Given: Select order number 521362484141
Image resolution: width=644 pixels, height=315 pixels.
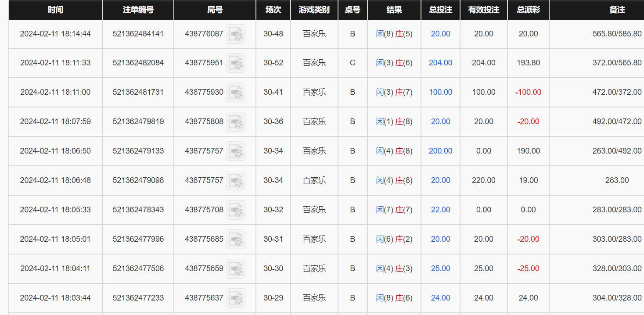Looking at the screenshot, I should point(138,34).
